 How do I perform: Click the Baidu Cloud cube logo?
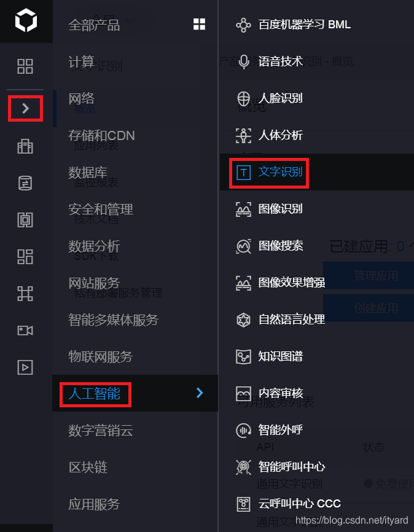point(26,21)
